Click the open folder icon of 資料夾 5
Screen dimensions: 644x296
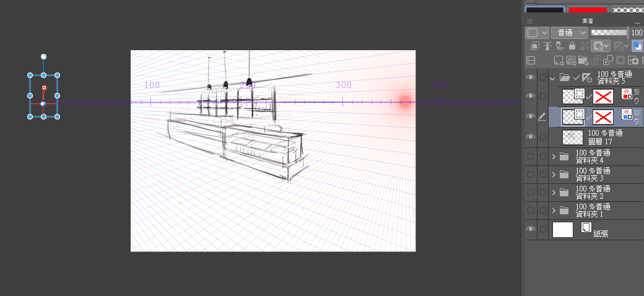[x=565, y=77]
